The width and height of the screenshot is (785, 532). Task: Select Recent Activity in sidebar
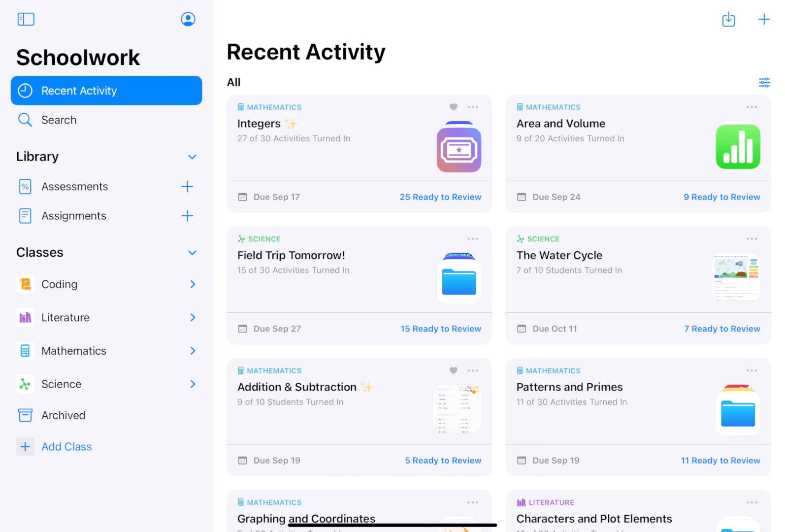click(106, 91)
